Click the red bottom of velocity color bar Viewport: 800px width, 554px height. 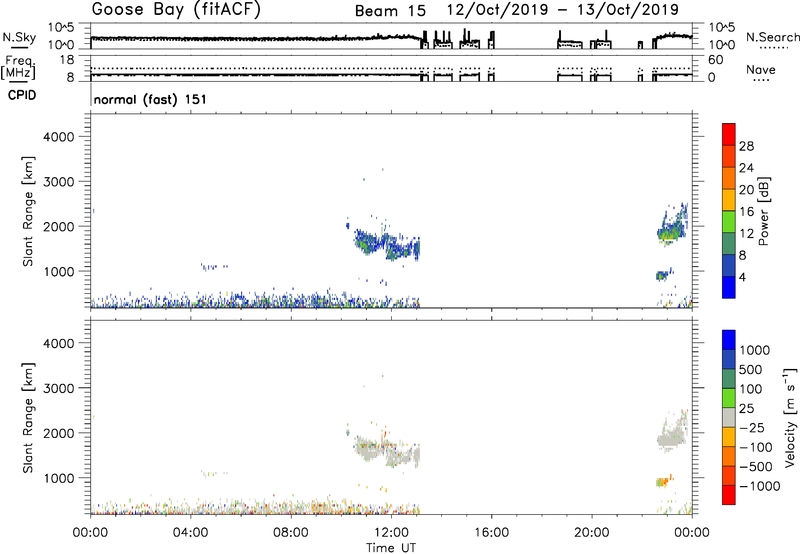click(729, 495)
